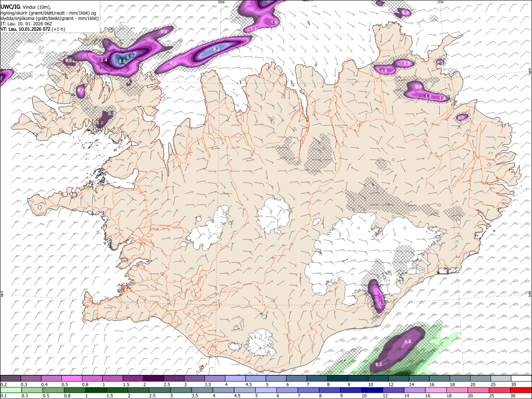Select the dark navy blue swatch starting at 10

(372, 390)
